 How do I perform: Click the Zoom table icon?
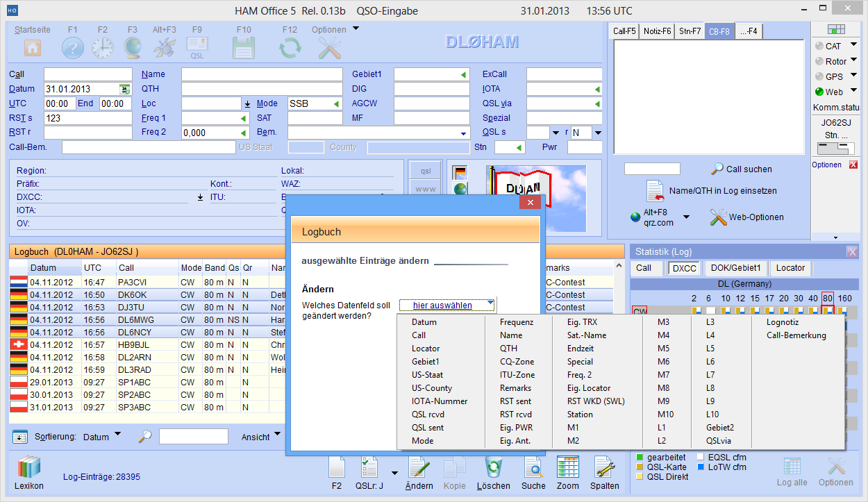point(568,467)
